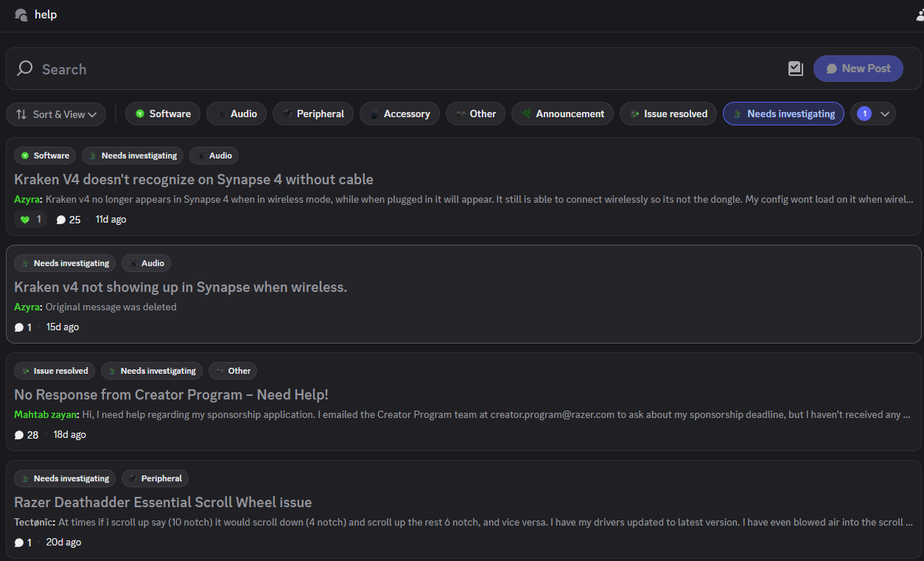
Task: Click the Search input field
Action: pos(405,69)
